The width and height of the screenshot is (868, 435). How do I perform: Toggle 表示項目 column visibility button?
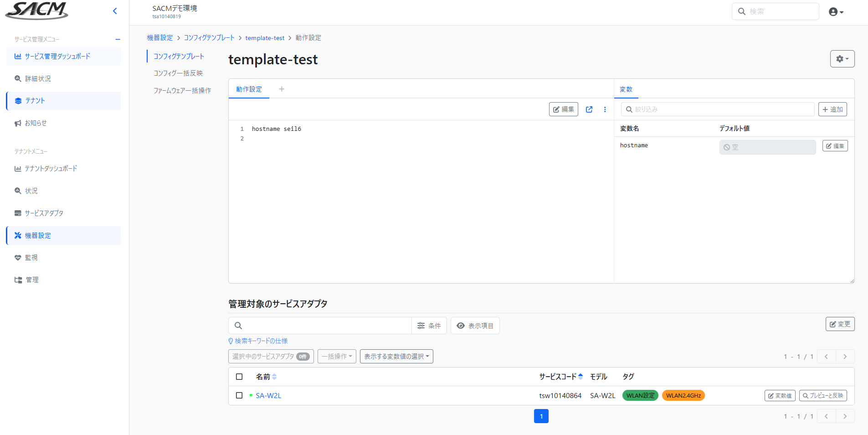tap(475, 326)
